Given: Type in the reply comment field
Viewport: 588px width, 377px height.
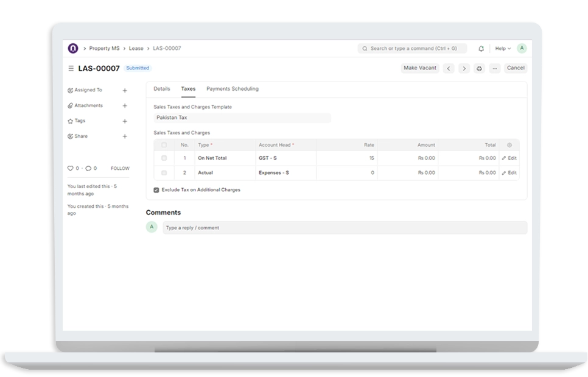Looking at the screenshot, I should coord(344,228).
